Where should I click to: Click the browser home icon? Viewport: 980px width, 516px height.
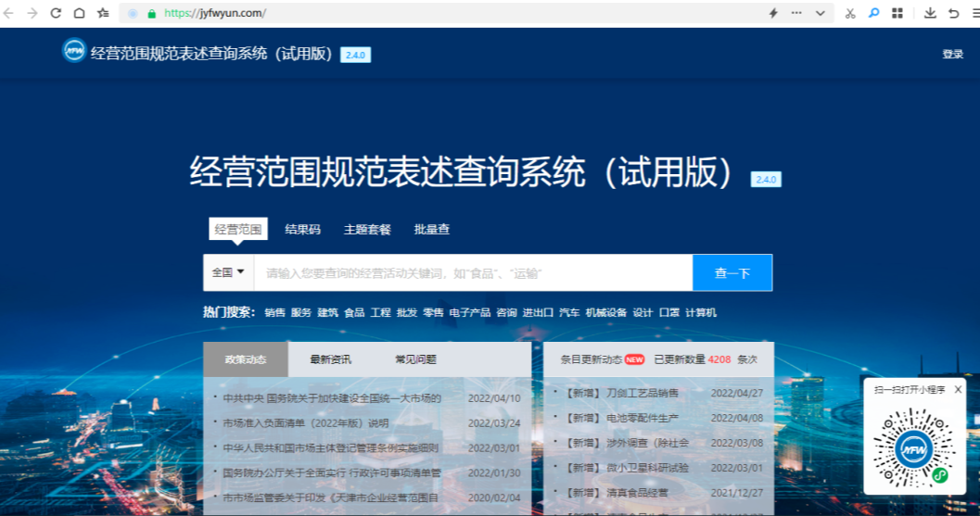79,13
